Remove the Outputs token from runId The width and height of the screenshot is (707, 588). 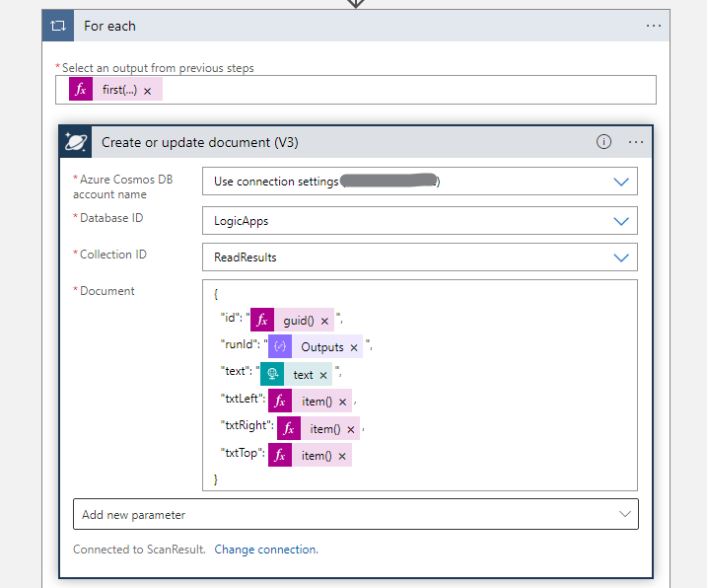[x=354, y=347]
